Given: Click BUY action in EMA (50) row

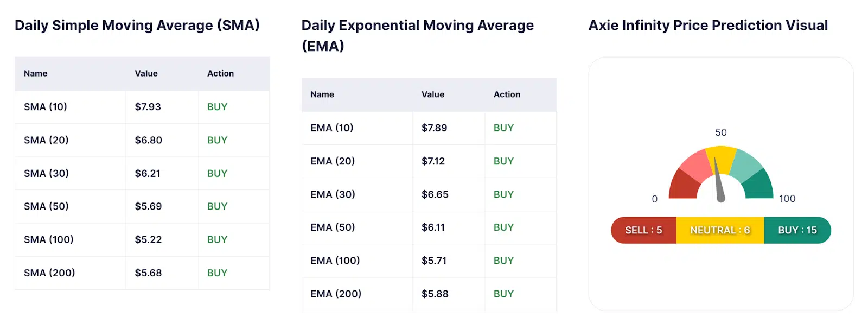Looking at the screenshot, I should pos(503,227).
